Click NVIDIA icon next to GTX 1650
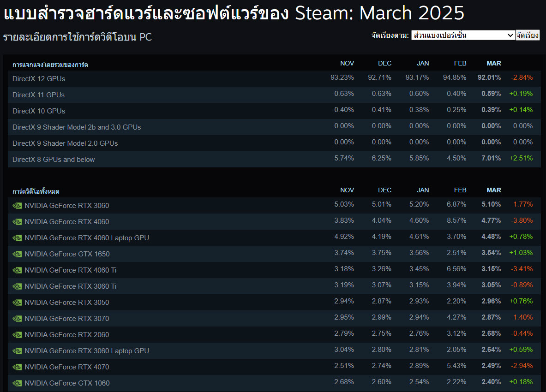This screenshot has height=392, width=546. pyautogui.click(x=17, y=254)
